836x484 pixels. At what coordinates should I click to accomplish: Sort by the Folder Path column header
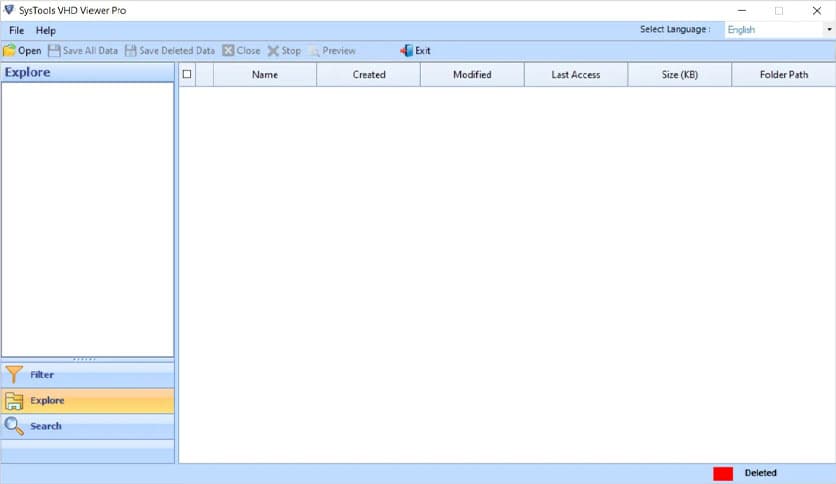(784, 75)
